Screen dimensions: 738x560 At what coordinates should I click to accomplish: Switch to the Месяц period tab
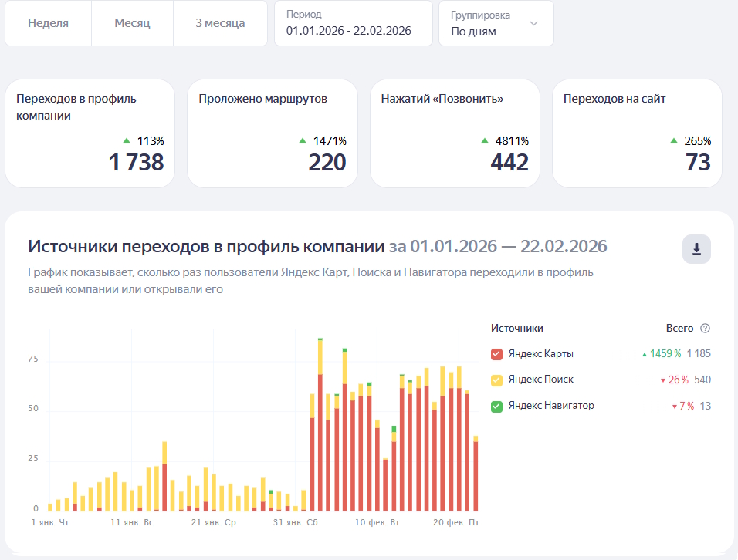pos(132,23)
